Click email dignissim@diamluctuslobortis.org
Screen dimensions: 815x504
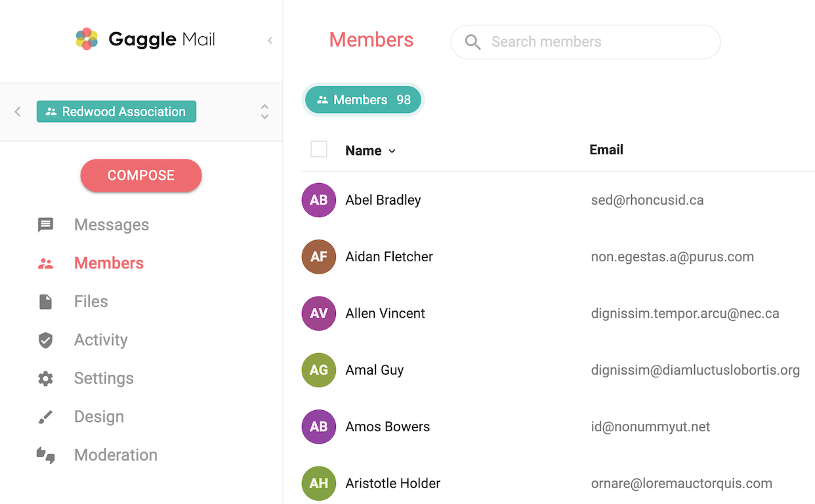[696, 370]
